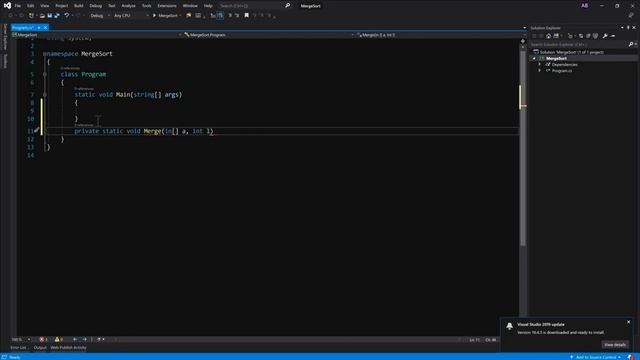
Task: Open the Window menu
Action: [x=190, y=6]
